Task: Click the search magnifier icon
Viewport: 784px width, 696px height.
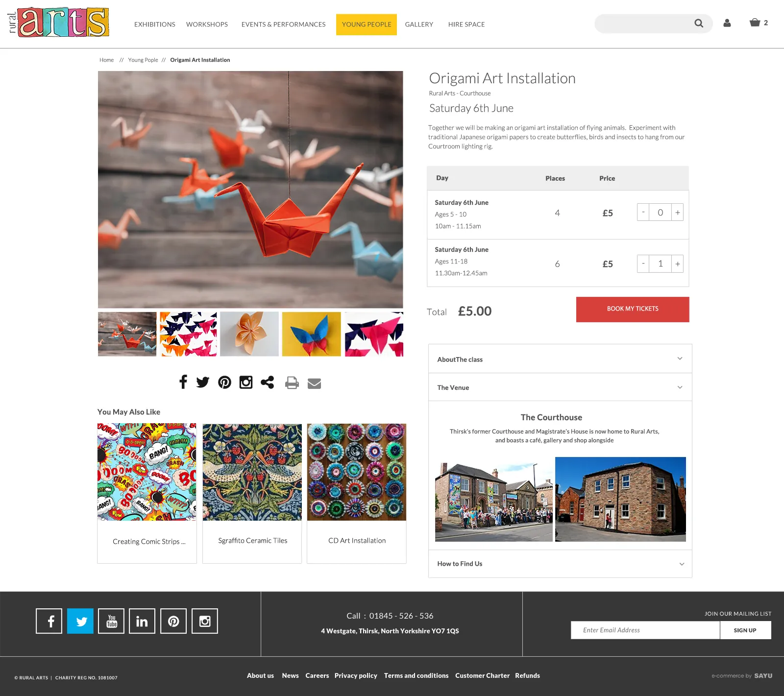Action: tap(699, 23)
